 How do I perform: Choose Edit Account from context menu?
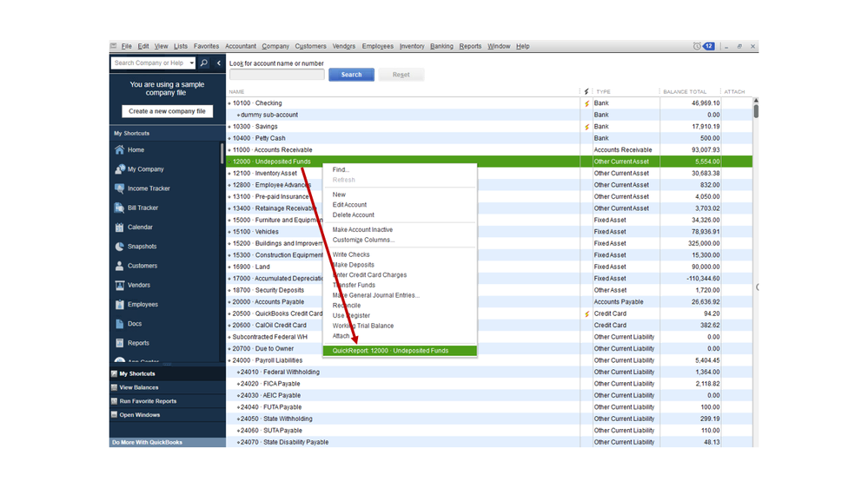point(349,205)
